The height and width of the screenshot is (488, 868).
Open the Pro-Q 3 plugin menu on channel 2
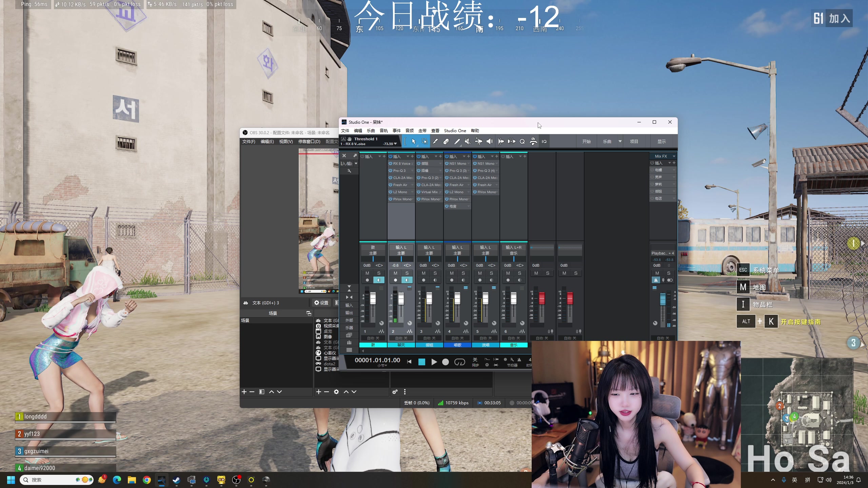pos(412,171)
